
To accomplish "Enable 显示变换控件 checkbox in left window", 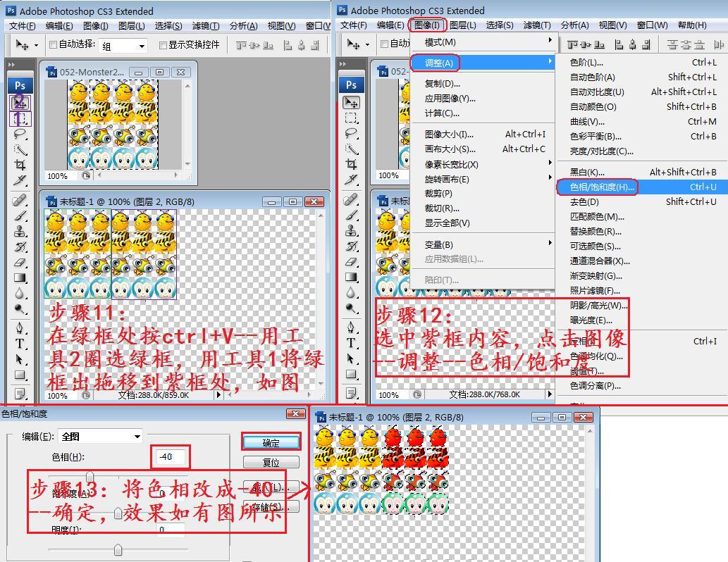I will click(x=163, y=45).
